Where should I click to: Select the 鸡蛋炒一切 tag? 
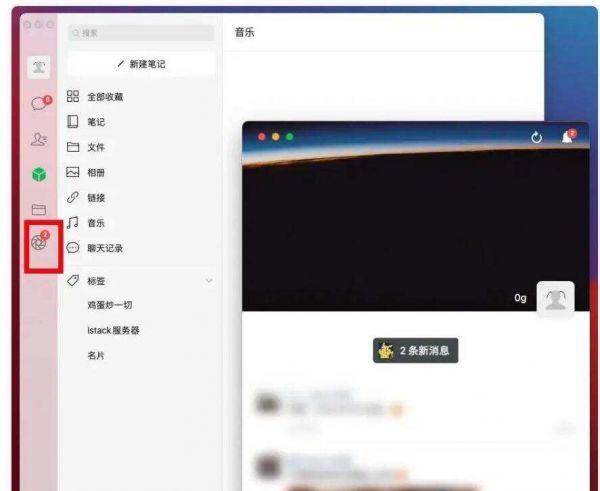click(110, 305)
